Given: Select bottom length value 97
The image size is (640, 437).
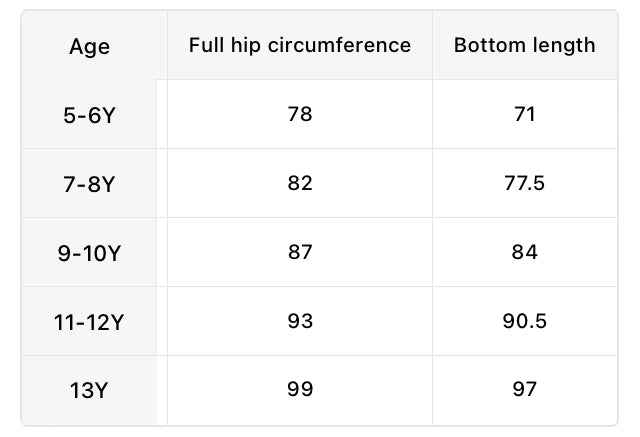Looking at the screenshot, I should (x=524, y=390).
